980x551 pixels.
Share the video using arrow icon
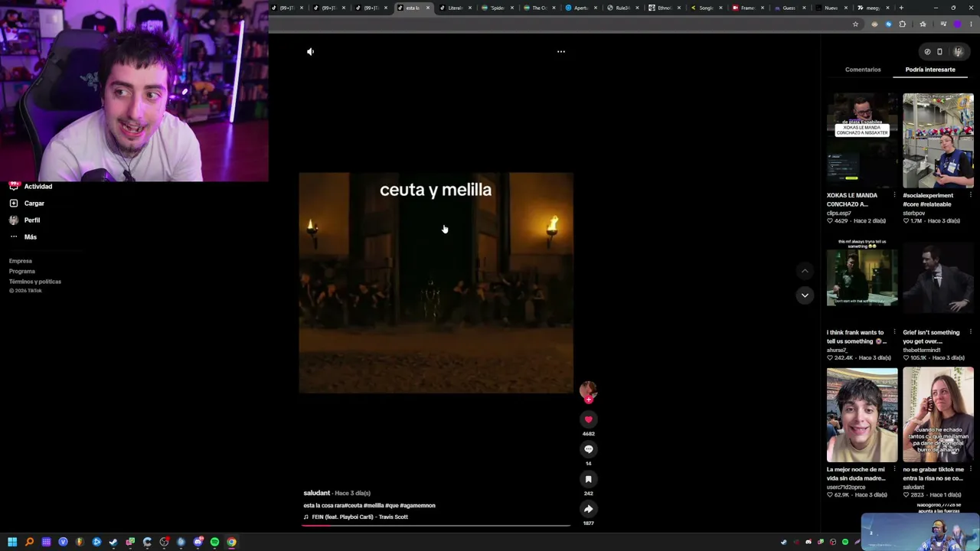pos(588,509)
